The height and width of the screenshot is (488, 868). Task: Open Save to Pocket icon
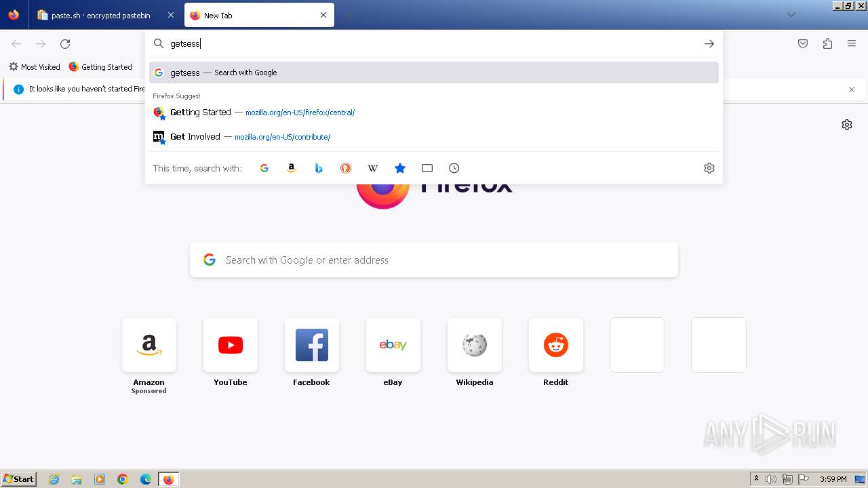coord(803,43)
